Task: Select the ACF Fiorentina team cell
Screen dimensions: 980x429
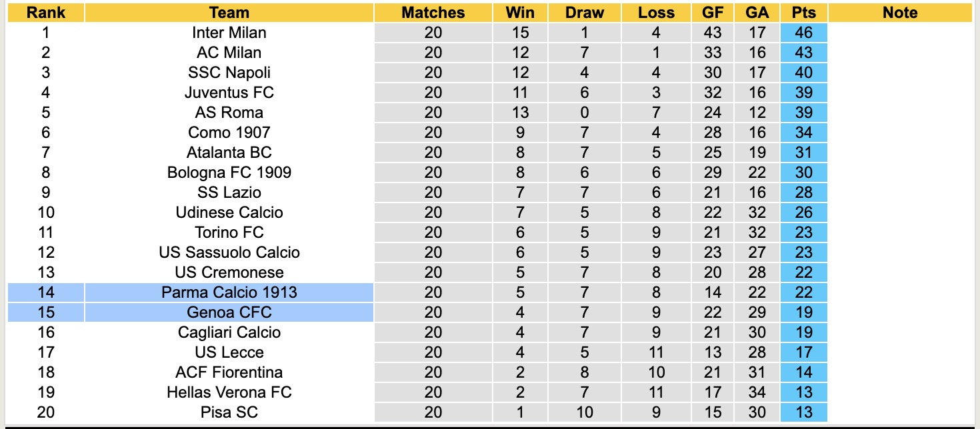Action: (x=229, y=372)
